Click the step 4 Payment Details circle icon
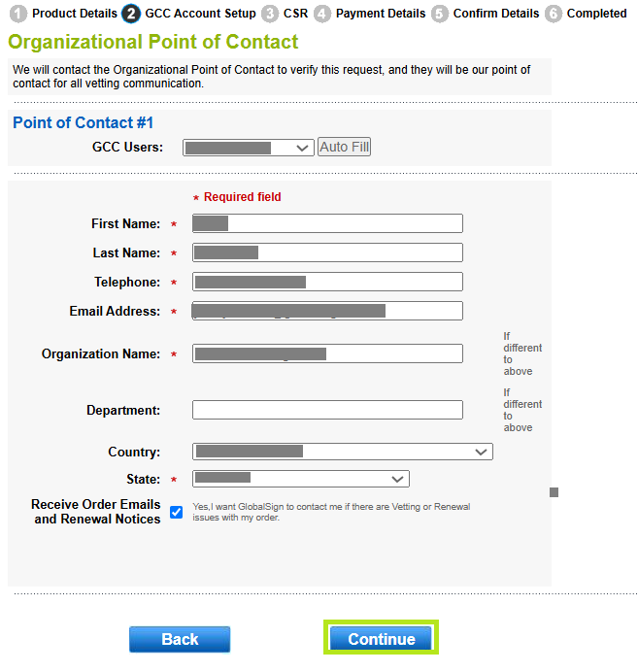The image size is (638, 672). point(322,14)
